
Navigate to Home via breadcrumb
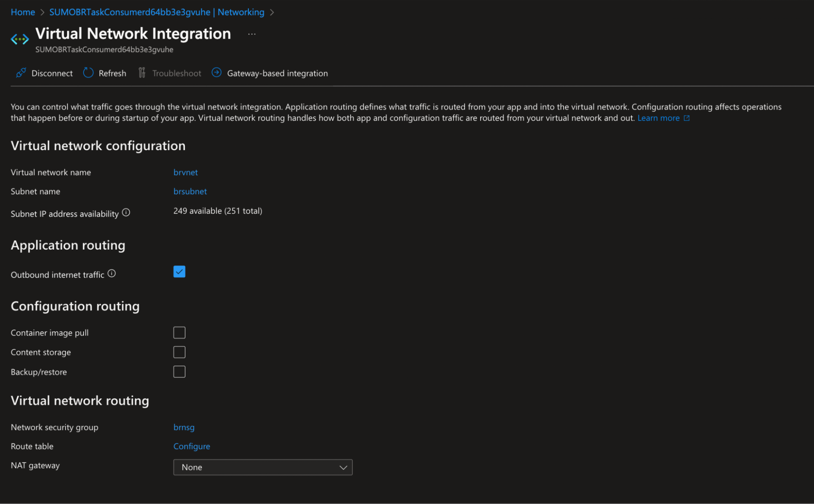tap(22, 12)
